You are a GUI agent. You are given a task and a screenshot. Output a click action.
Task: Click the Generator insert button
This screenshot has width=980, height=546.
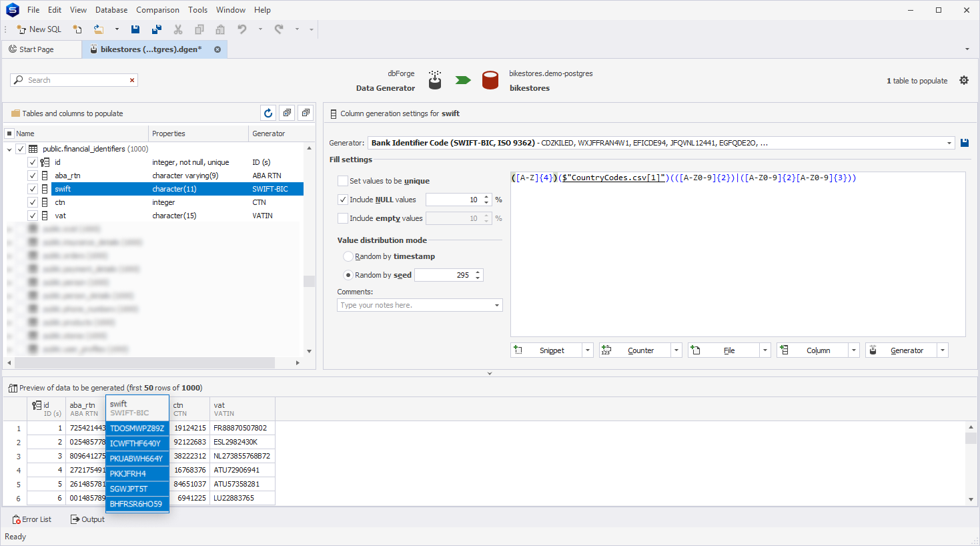point(901,350)
